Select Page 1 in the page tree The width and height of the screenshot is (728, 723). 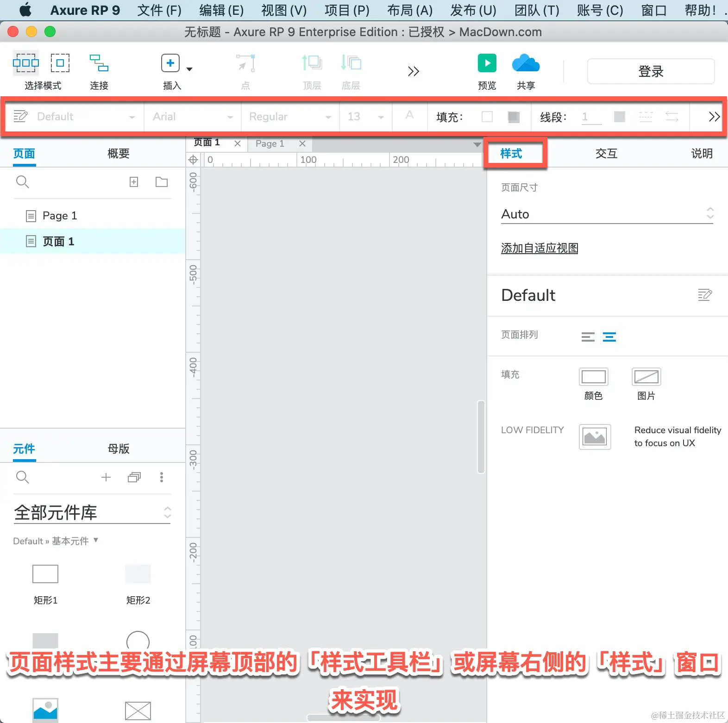[x=93, y=216]
